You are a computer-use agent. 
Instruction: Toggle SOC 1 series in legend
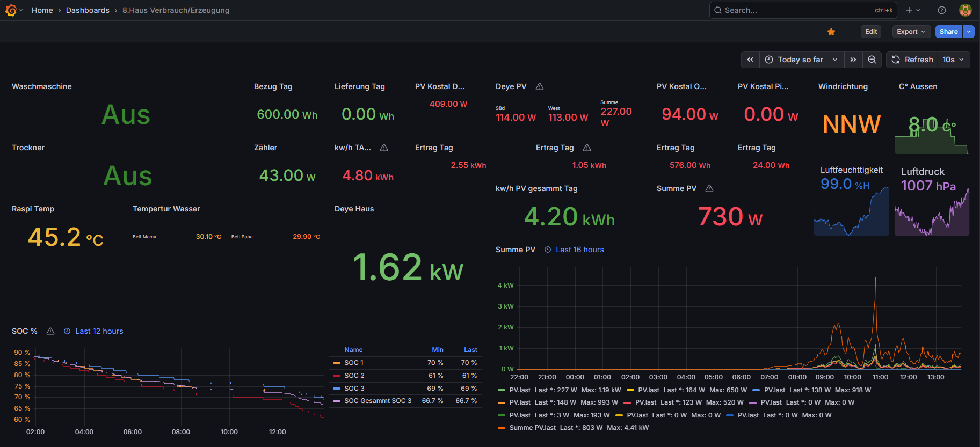pyautogui.click(x=354, y=363)
